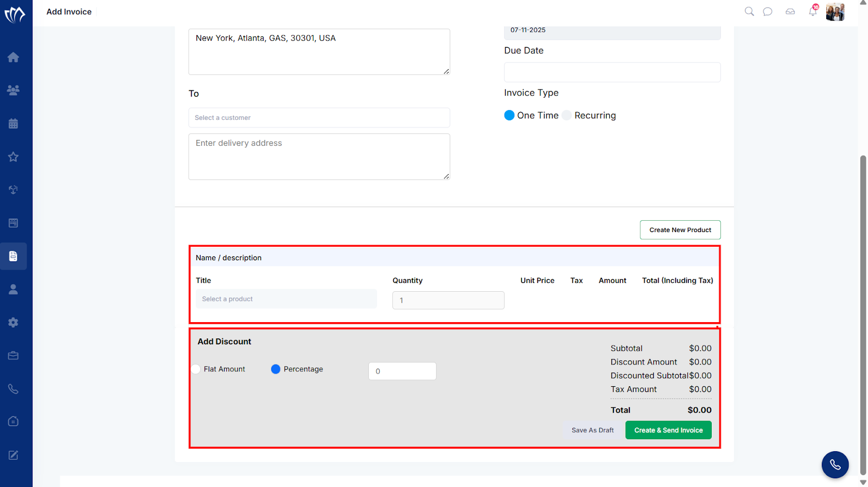Focus the Quantity input showing 1
The image size is (868, 487).
pyautogui.click(x=448, y=300)
